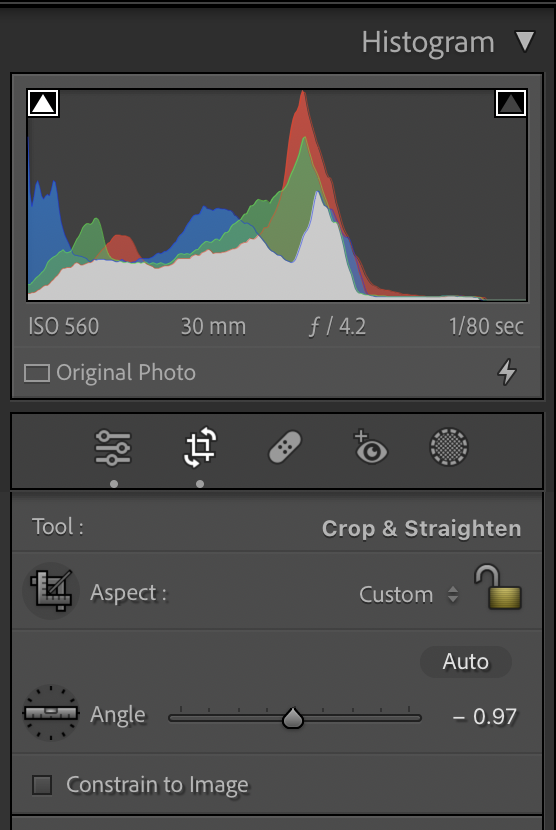Pick the Crop Frame tool icon
556x830 pixels.
pos(51,591)
